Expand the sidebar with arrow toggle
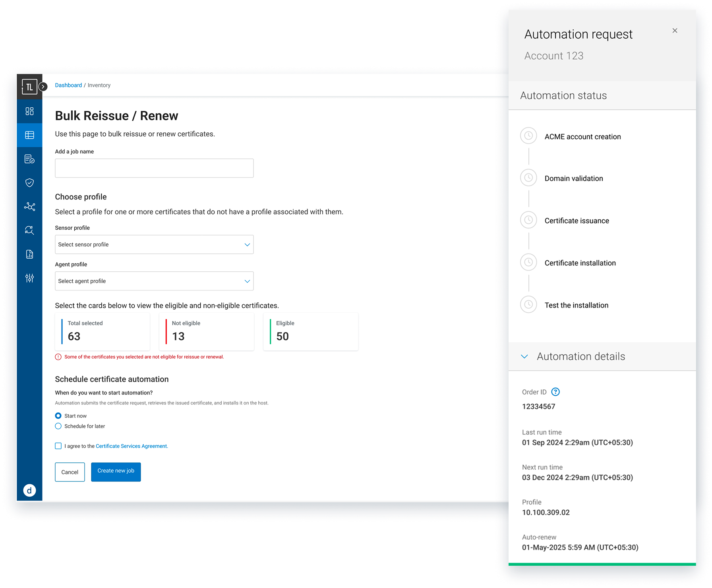 pyautogui.click(x=43, y=87)
